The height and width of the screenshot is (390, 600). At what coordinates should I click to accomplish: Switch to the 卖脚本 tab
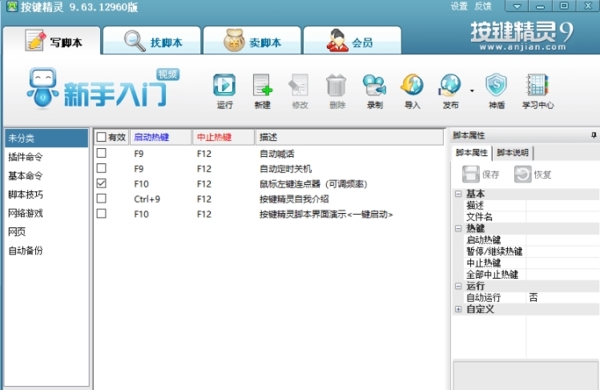[x=252, y=41]
